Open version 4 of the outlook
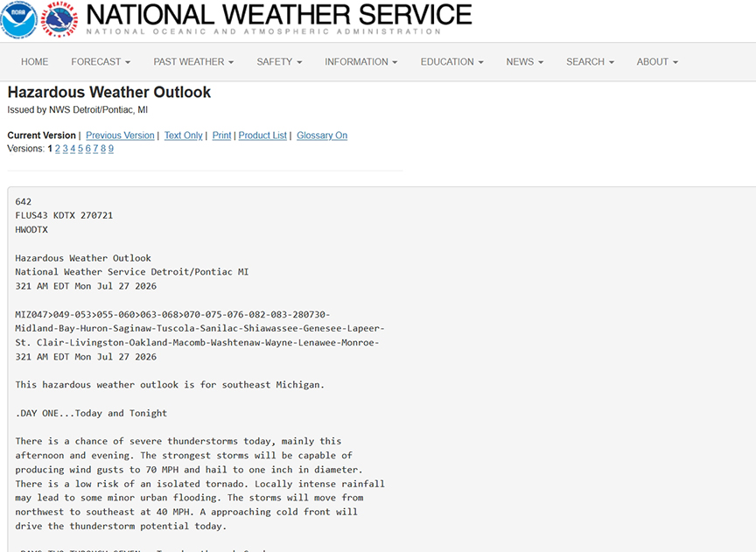Image resolution: width=756 pixels, height=552 pixels. 73,149
